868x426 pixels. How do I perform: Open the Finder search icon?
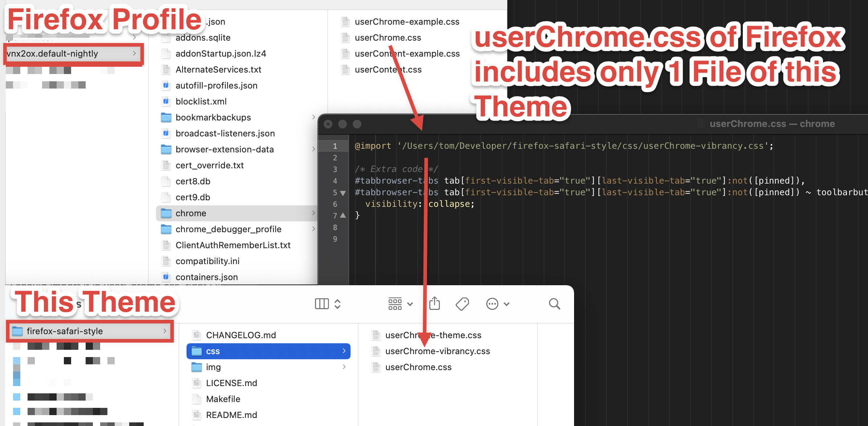coord(554,304)
